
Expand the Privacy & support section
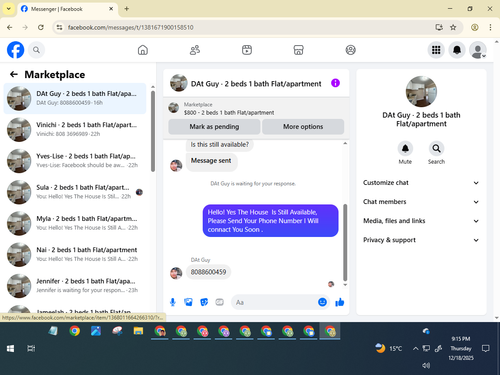[421, 240]
